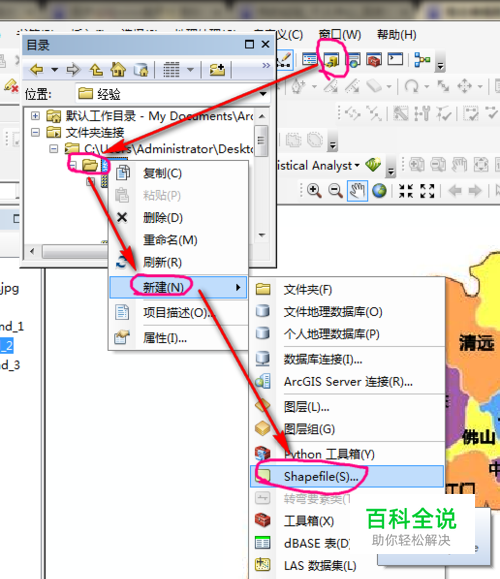Click Connect to Folder icon
This screenshot has width=500, height=579.
217,69
